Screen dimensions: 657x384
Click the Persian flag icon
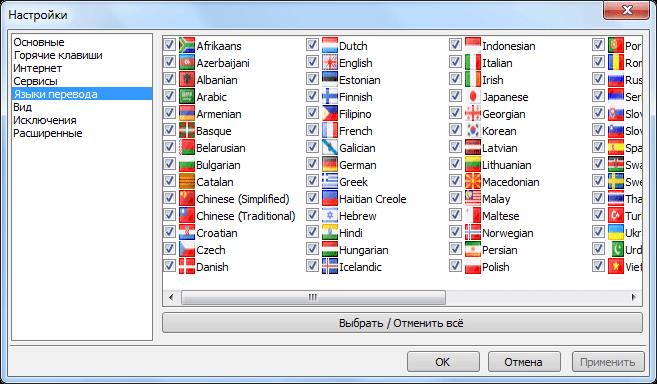click(x=473, y=249)
